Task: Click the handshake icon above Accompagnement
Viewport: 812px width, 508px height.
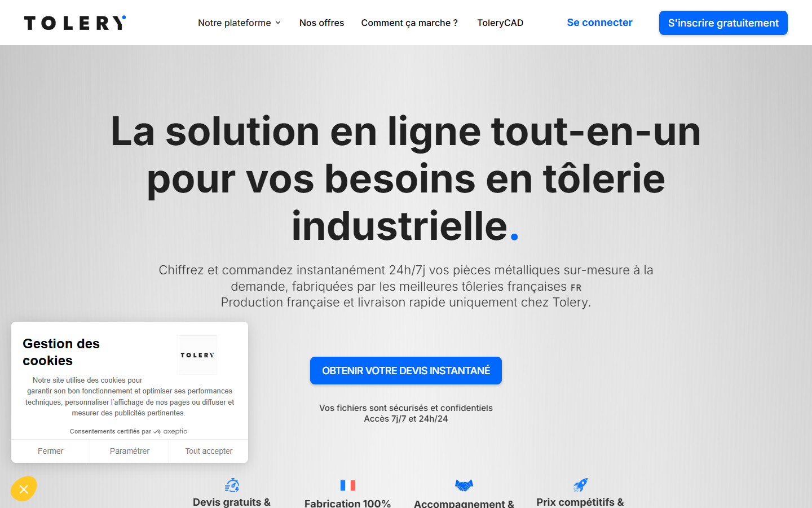Action: [x=464, y=485]
